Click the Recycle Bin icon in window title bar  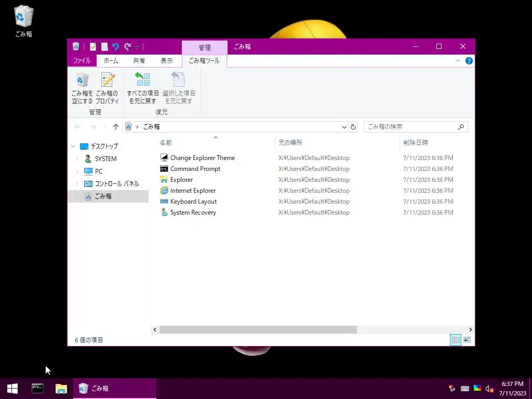(x=76, y=46)
